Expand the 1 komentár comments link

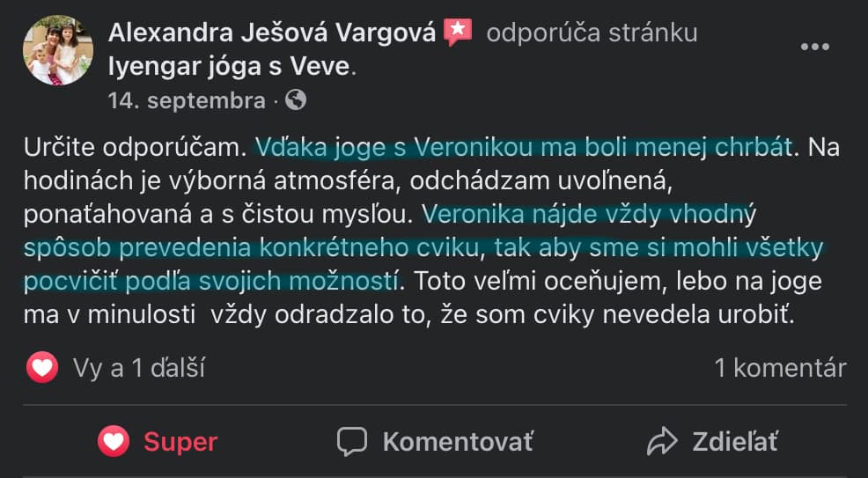pyautogui.click(x=780, y=367)
